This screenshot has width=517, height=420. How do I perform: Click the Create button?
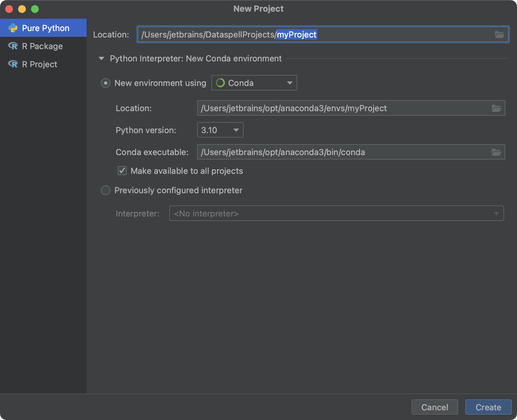pyautogui.click(x=488, y=407)
